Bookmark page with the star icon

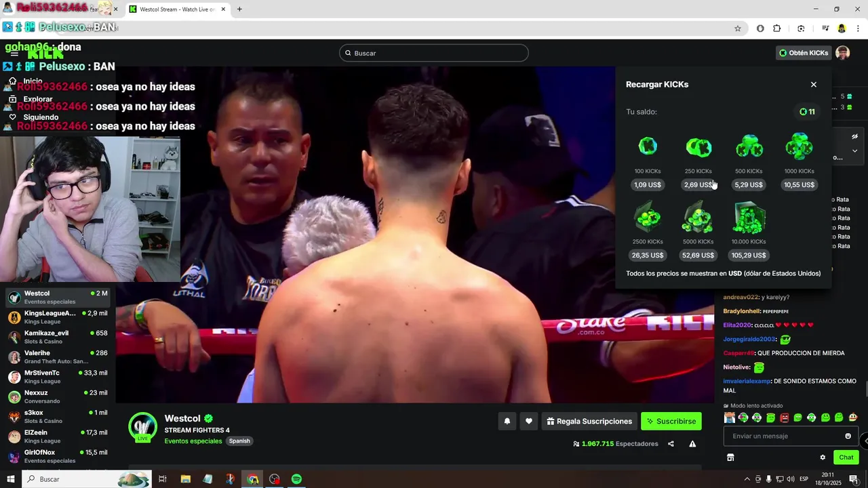tap(738, 28)
